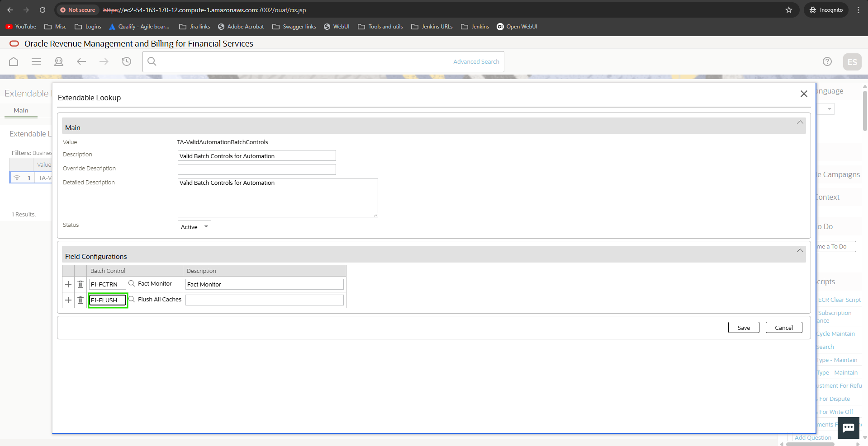Click the Override Description input field
This screenshot has height=446, width=868.
(256, 169)
